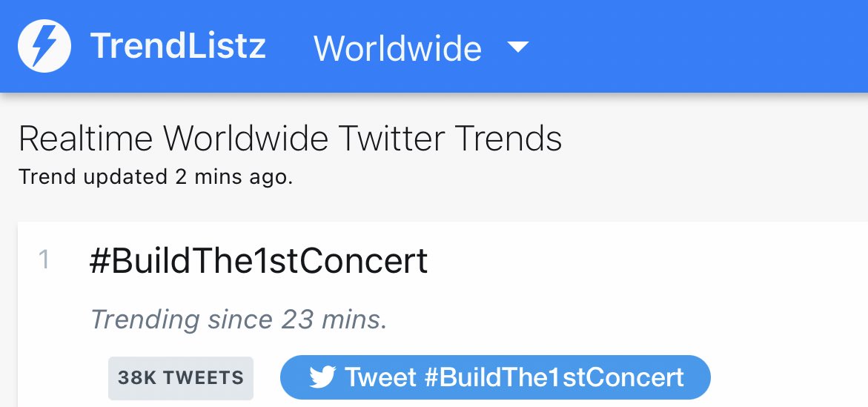
Task: Click the word TWEETS in the gray badge
Action: coord(204,377)
